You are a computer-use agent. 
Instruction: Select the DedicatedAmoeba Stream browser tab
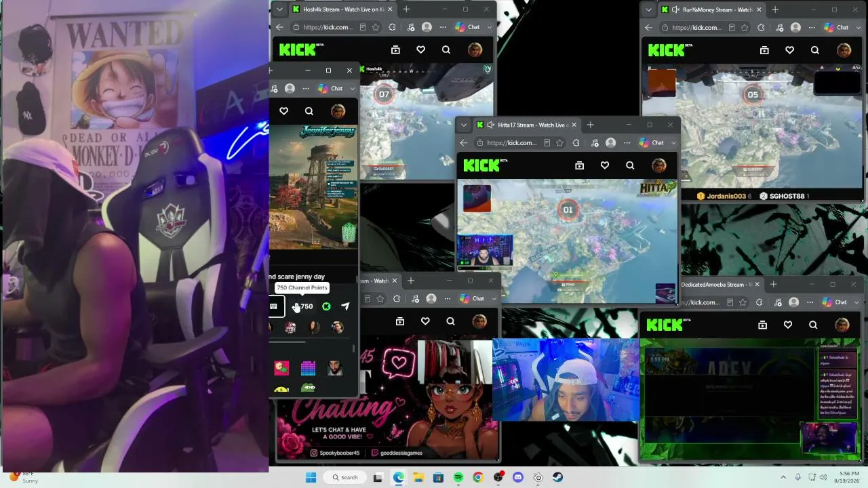tap(720, 285)
